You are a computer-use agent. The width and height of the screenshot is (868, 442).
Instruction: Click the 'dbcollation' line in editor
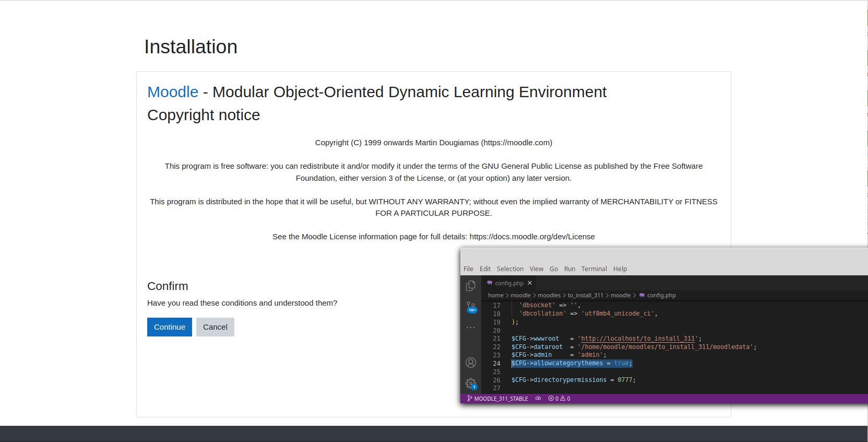[x=588, y=313]
